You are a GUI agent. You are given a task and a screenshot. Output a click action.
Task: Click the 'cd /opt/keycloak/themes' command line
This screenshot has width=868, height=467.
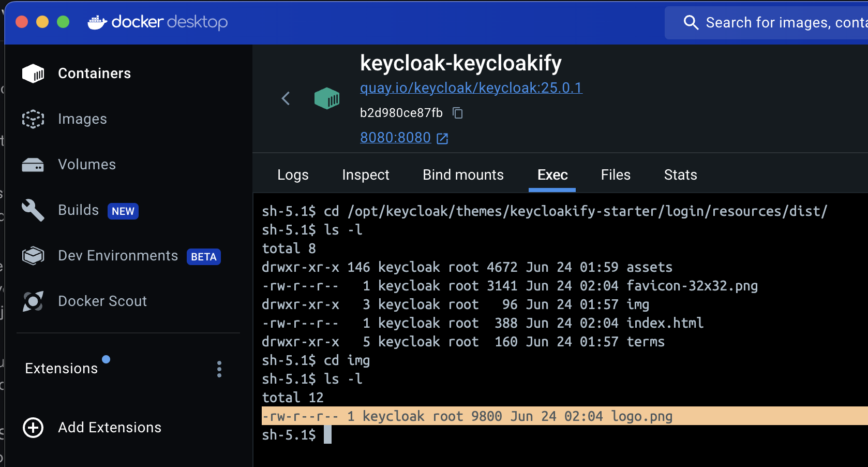(x=545, y=211)
